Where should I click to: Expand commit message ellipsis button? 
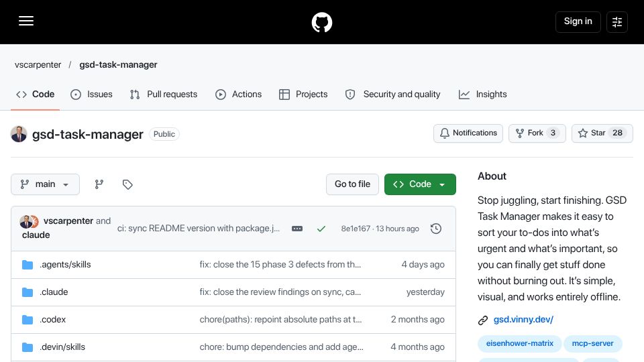click(x=297, y=229)
